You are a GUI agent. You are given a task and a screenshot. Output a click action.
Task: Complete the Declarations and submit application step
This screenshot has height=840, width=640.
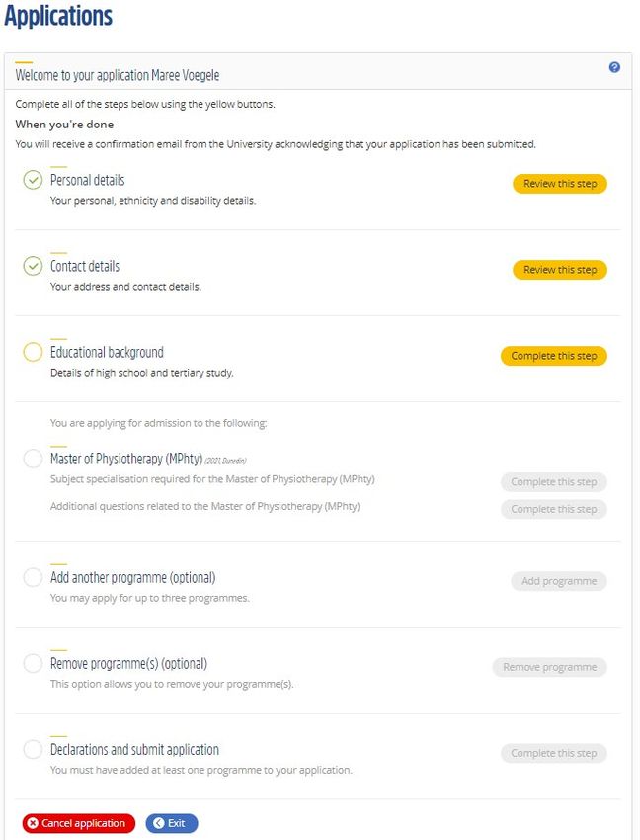(554, 753)
